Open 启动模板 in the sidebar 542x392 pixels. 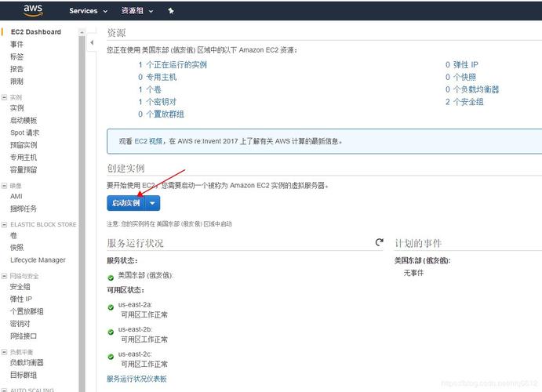(24, 121)
